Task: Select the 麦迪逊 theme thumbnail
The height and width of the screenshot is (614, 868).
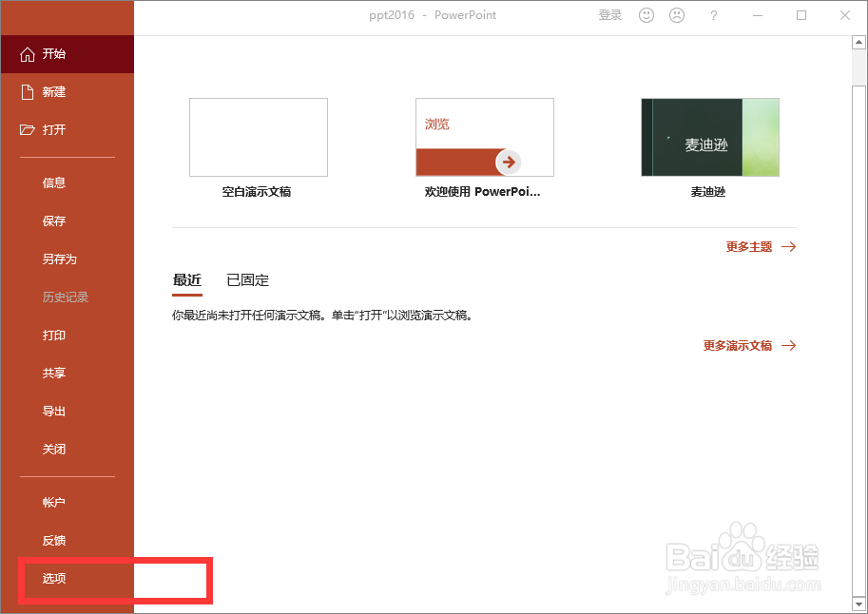Action: [x=710, y=137]
